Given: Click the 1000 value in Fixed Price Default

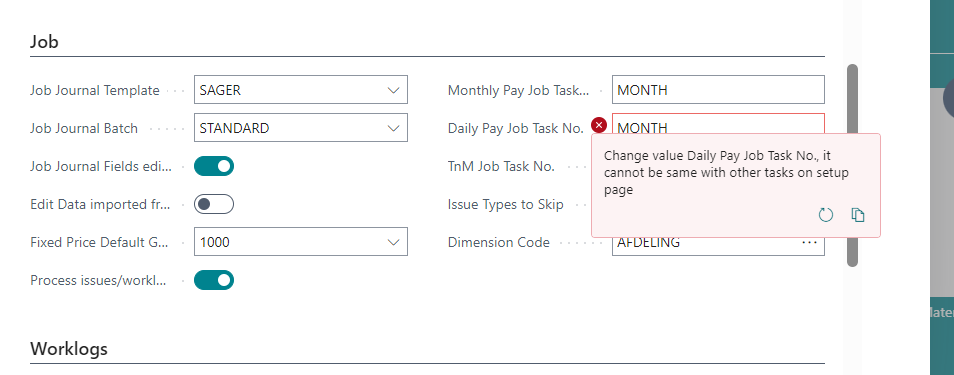Looking at the screenshot, I should 215,242.
